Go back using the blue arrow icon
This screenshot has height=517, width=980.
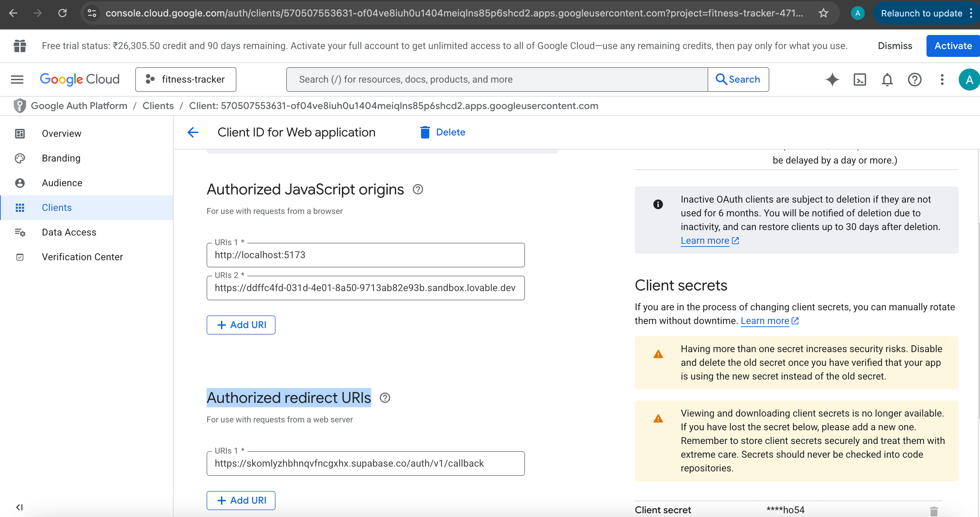[x=193, y=132]
